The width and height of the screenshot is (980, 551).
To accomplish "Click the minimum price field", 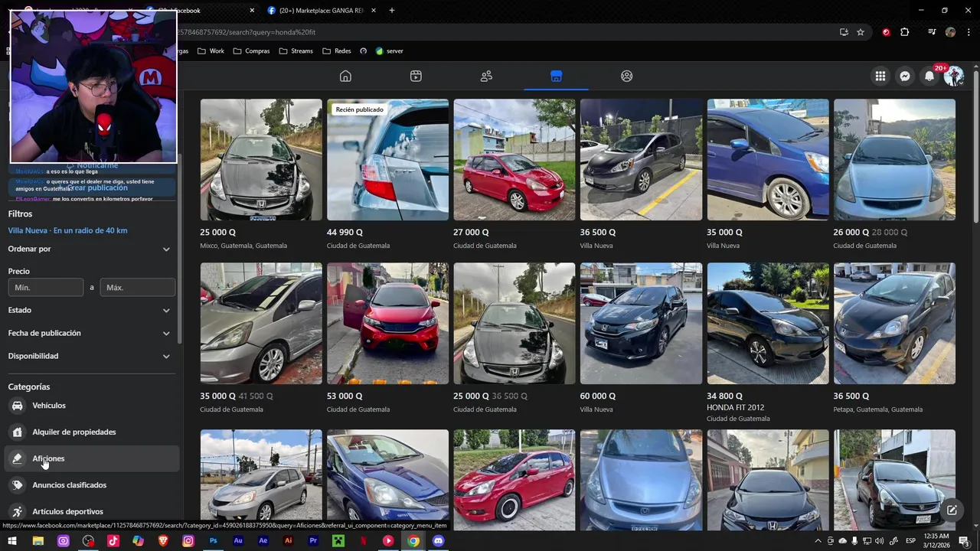I will click(x=46, y=288).
